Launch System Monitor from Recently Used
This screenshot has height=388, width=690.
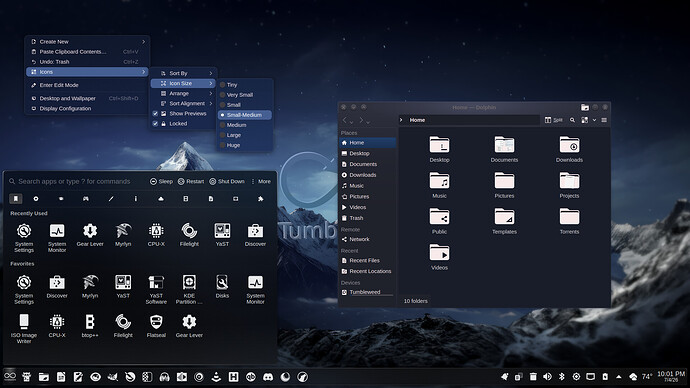pyautogui.click(x=57, y=238)
